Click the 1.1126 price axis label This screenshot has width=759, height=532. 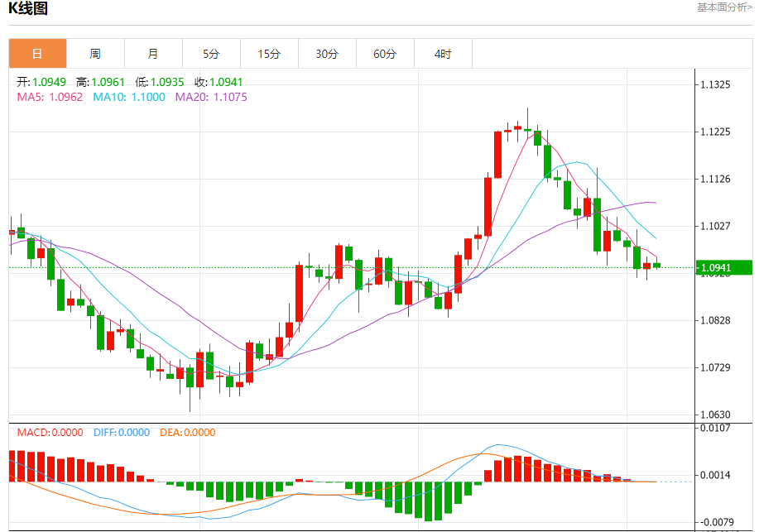[x=715, y=179]
